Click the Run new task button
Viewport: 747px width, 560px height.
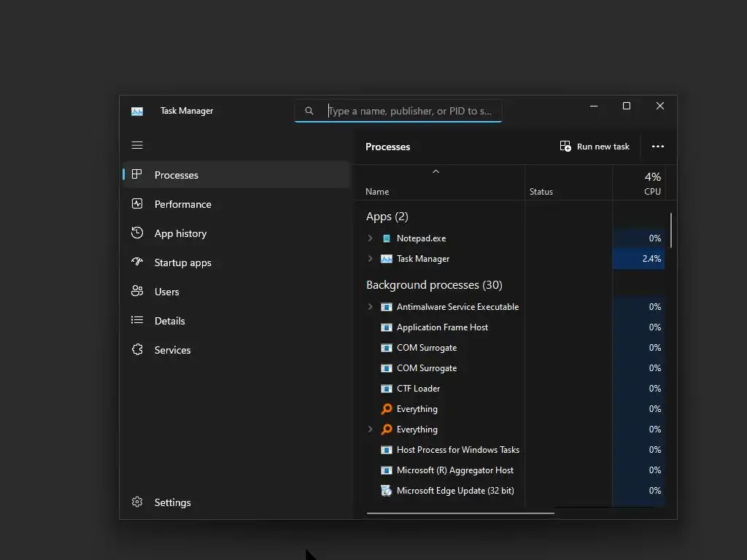pyautogui.click(x=595, y=146)
